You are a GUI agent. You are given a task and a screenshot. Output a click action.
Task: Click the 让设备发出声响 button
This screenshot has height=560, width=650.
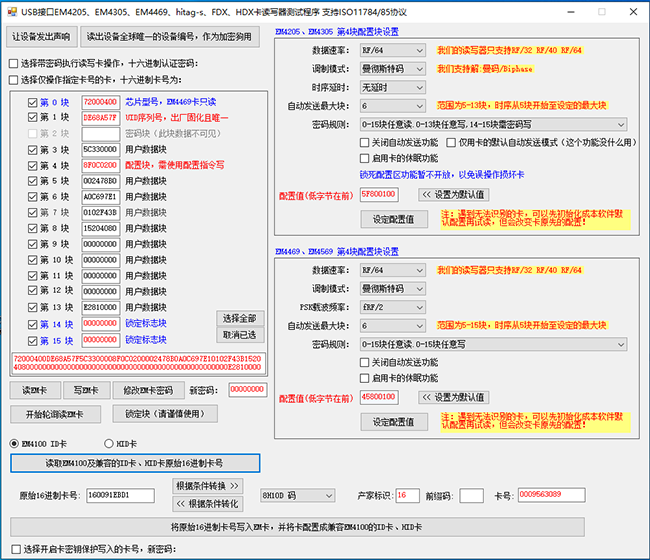[41, 37]
